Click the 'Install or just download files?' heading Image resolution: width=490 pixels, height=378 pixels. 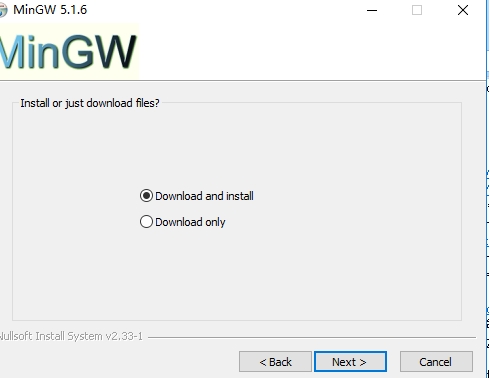point(90,103)
